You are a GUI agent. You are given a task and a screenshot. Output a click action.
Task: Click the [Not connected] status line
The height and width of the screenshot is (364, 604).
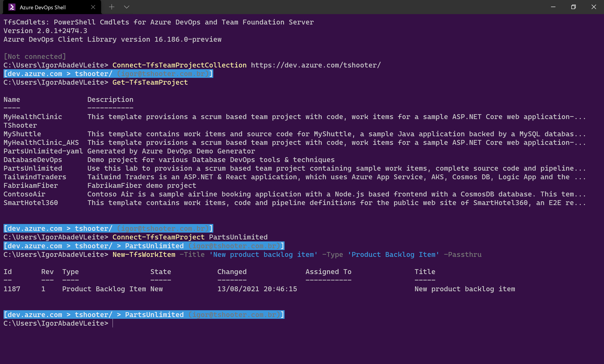[x=35, y=56]
